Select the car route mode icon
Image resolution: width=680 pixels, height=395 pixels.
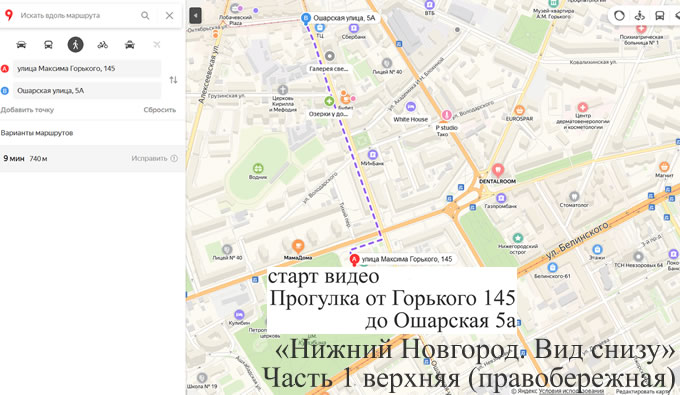pos(21,45)
